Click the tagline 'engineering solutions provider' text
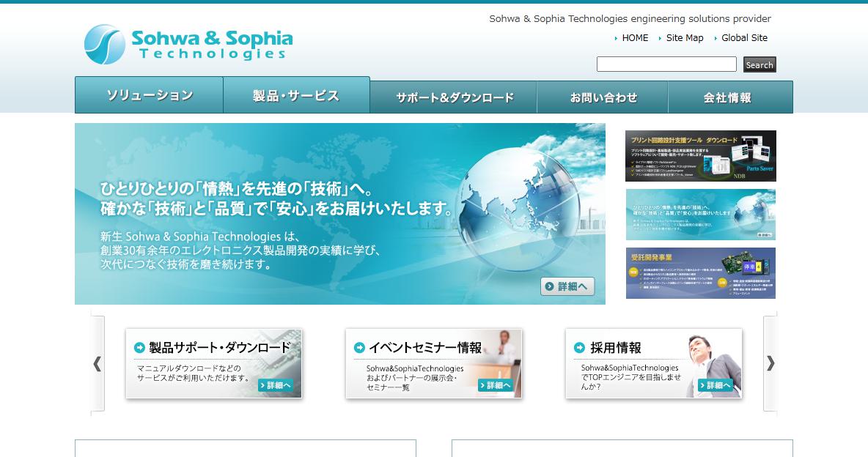 [701, 19]
